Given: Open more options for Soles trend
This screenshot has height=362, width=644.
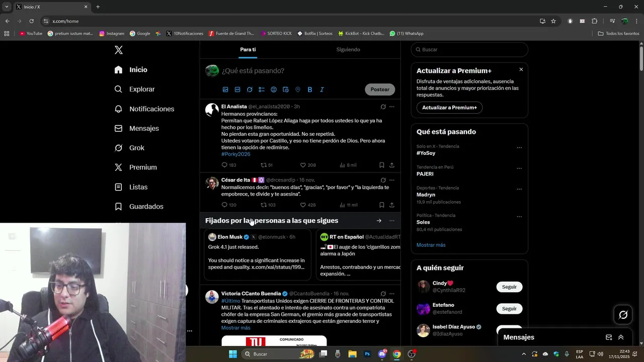Looking at the screenshot, I should [x=519, y=217].
